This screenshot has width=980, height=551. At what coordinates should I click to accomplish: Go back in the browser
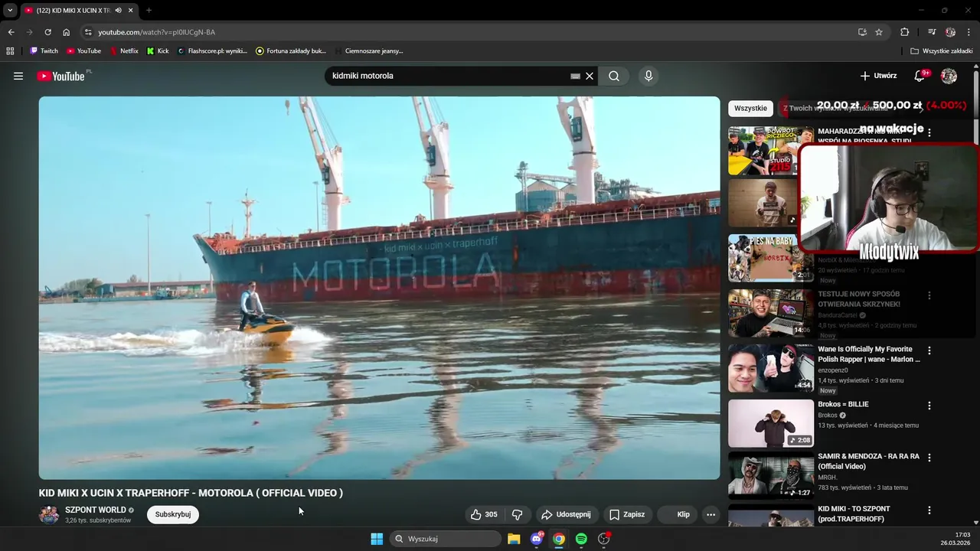[11, 32]
